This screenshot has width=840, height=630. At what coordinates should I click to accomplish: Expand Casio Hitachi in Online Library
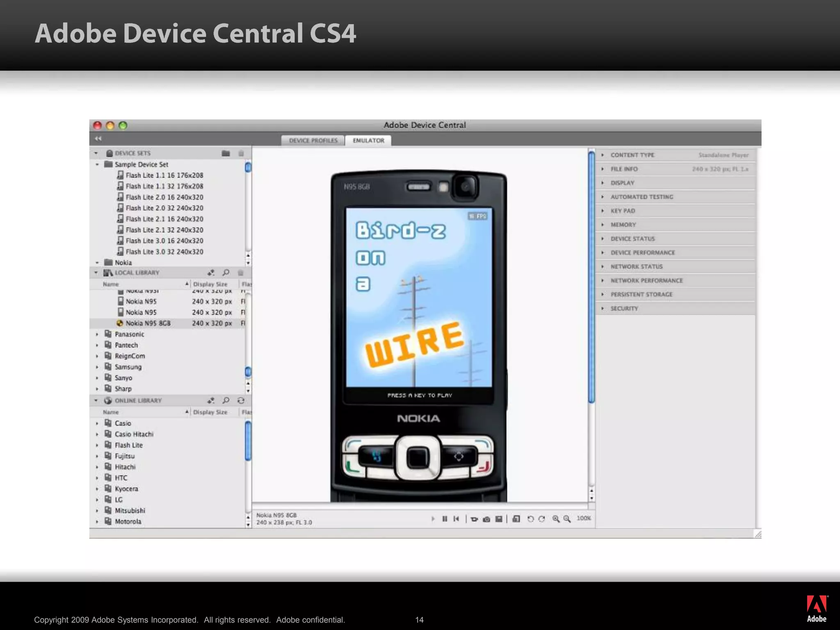(x=97, y=434)
